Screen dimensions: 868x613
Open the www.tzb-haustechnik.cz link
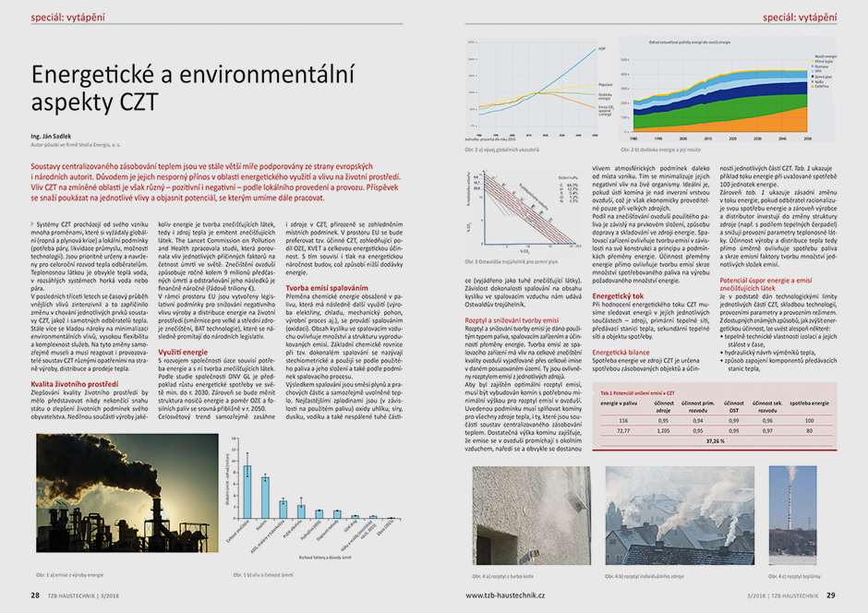pyautogui.click(x=505, y=595)
